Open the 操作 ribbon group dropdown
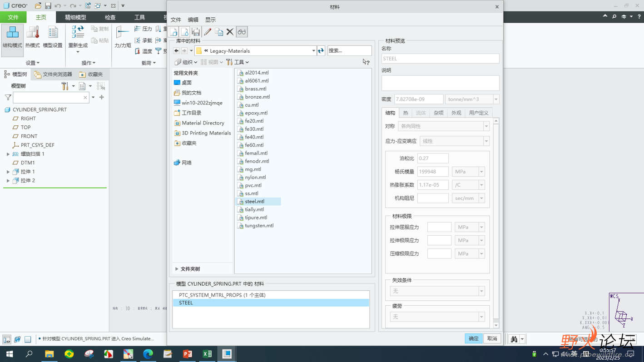Screen dimensions: 644x362 point(89,63)
